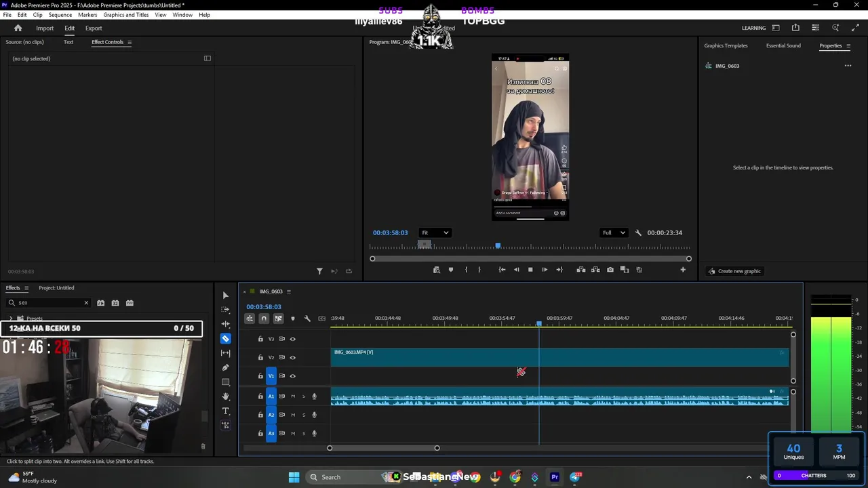This screenshot has height=488, width=868.
Task: Open Effect Controls panel menu
Action: click(130, 42)
